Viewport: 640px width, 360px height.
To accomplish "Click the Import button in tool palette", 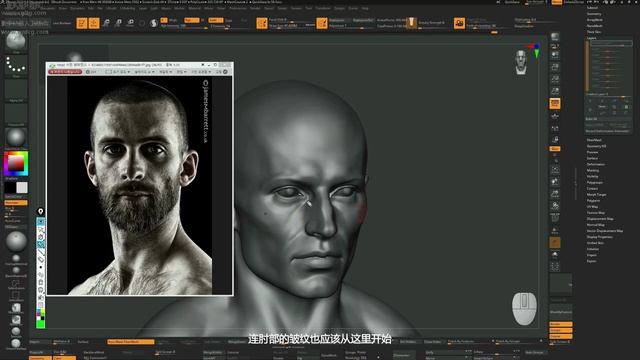I will click(x=592, y=255).
